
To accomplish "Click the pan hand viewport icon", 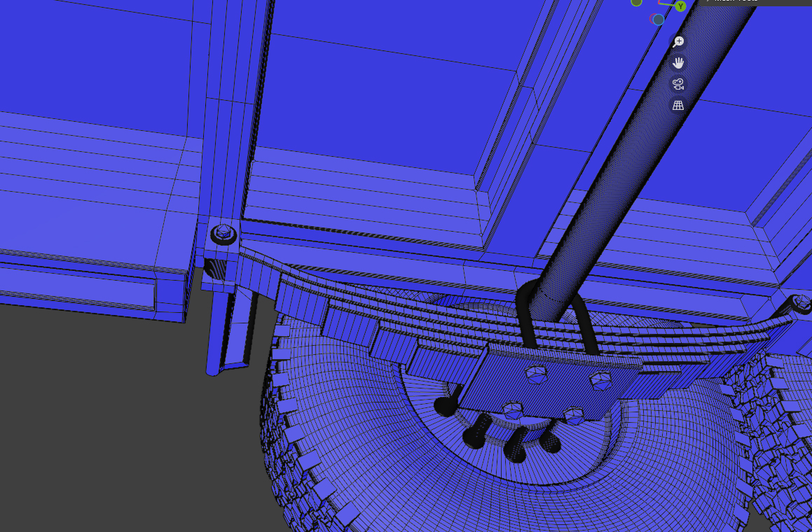I will pyautogui.click(x=677, y=63).
